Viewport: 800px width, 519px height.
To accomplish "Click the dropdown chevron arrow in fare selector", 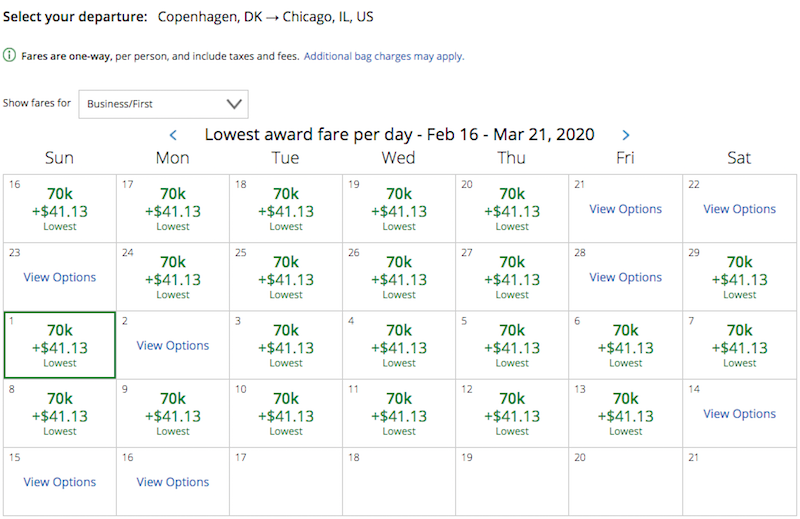I will [x=234, y=104].
